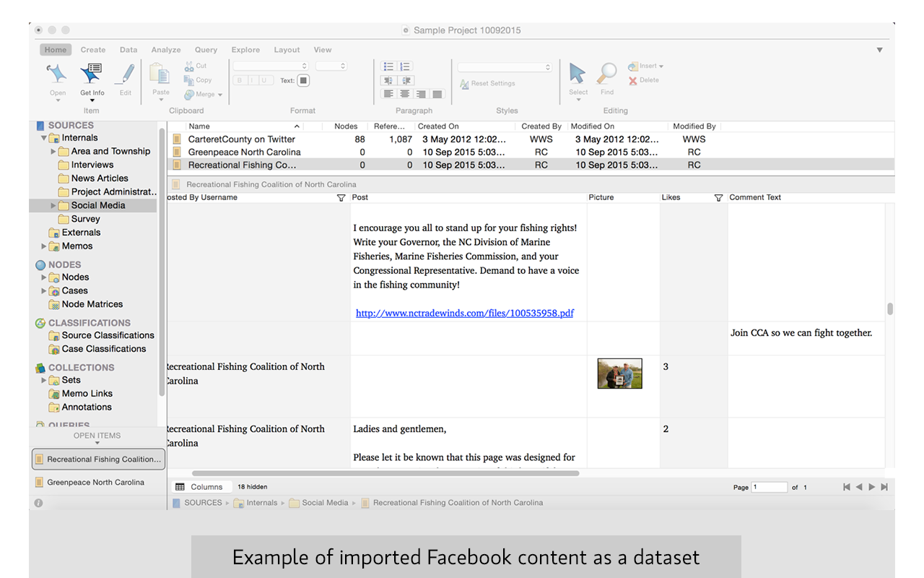Click the Select arrow tool

point(577,74)
